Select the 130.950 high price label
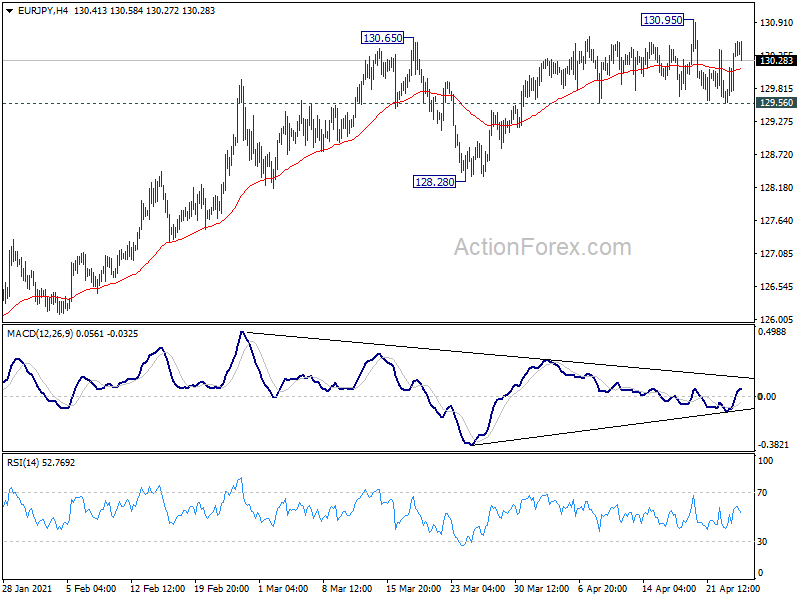800x600 pixels. pyautogui.click(x=662, y=20)
